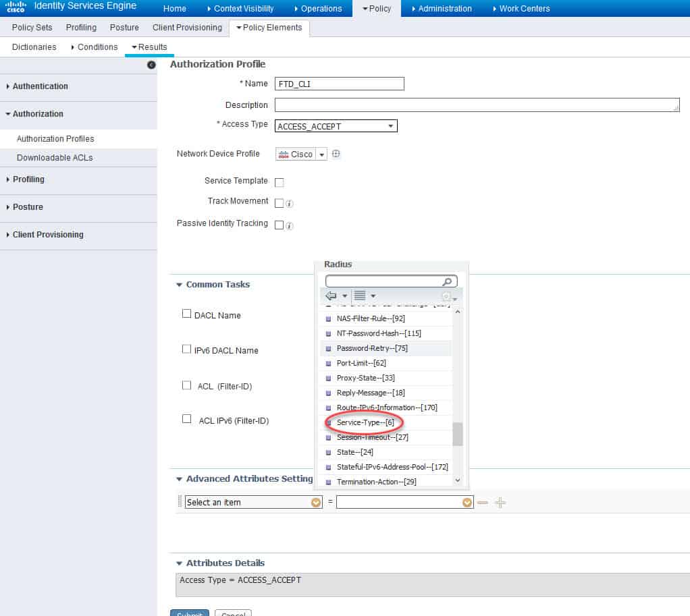Open the attribute value dropdown arrow

(x=467, y=503)
